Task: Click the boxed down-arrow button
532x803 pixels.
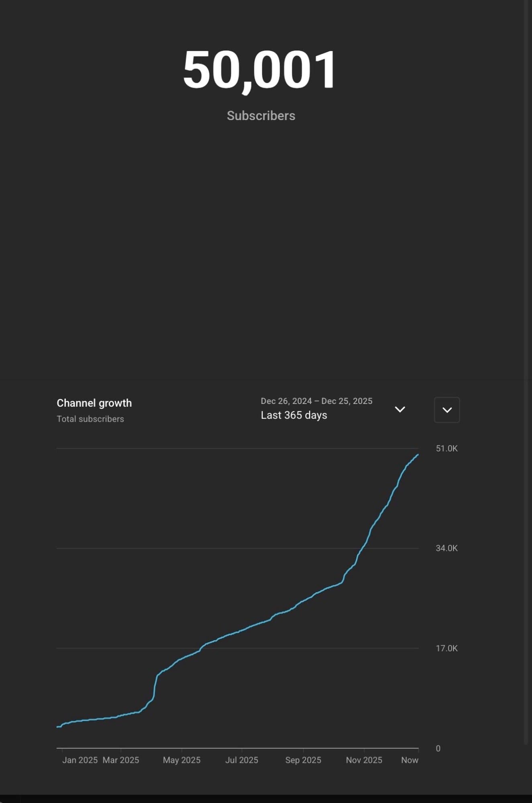Action: coord(447,410)
